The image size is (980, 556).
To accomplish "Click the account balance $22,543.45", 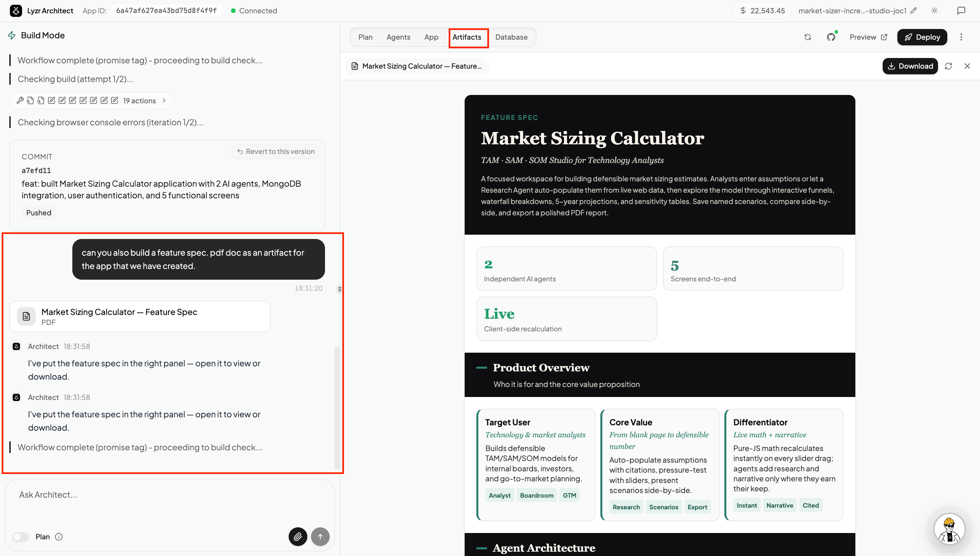I will (762, 11).
